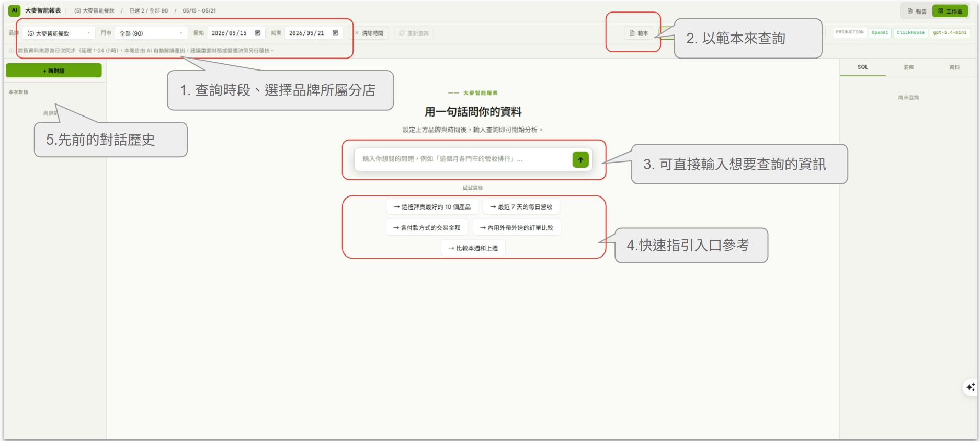Screen dimensions: 980x441
Task: Choose suggestion 最近 7 天的每日營收
Action: pos(521,207)
